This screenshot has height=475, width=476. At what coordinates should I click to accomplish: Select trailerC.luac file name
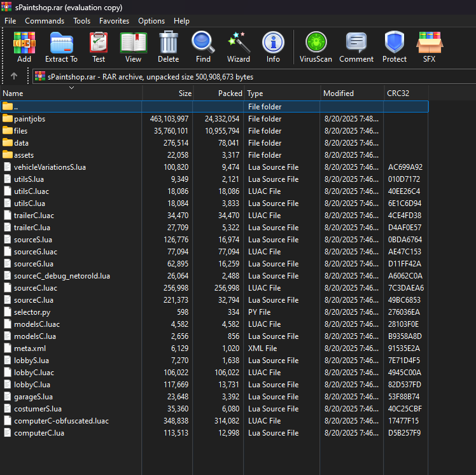(34, 216)
